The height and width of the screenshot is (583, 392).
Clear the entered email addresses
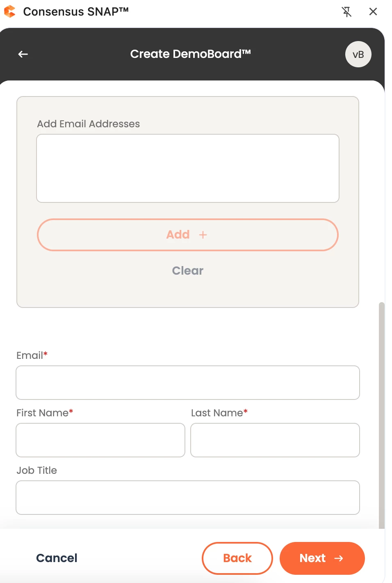[188, 271]
